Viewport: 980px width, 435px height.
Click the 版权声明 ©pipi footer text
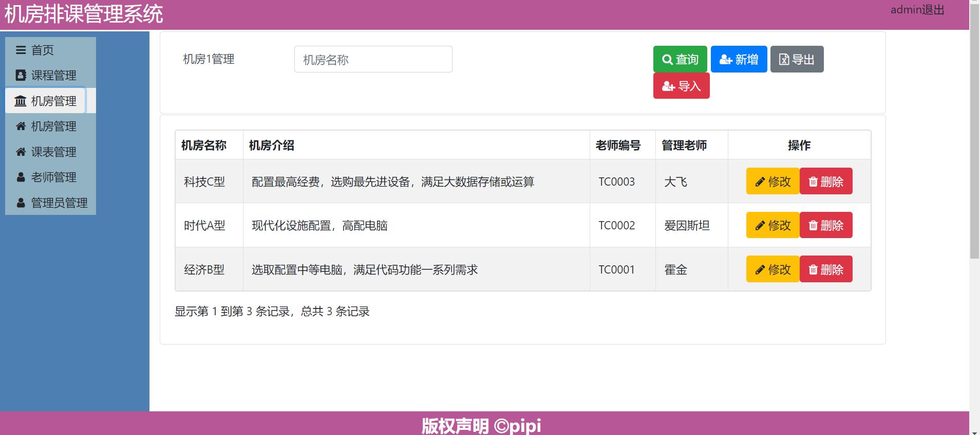(481, 426)
